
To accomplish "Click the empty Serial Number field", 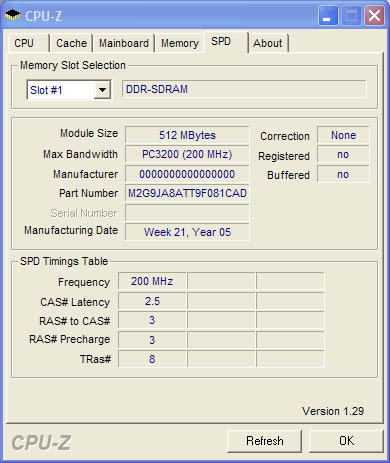I will coord(187,213).
